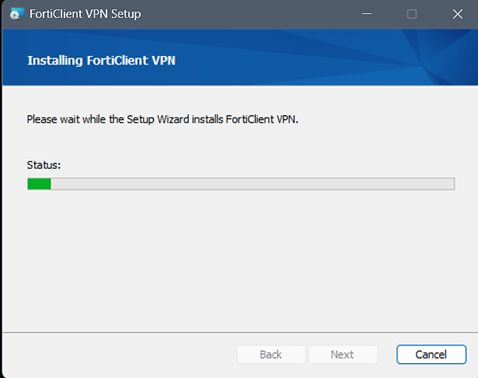Click blue banner area left of the heading

15,60
